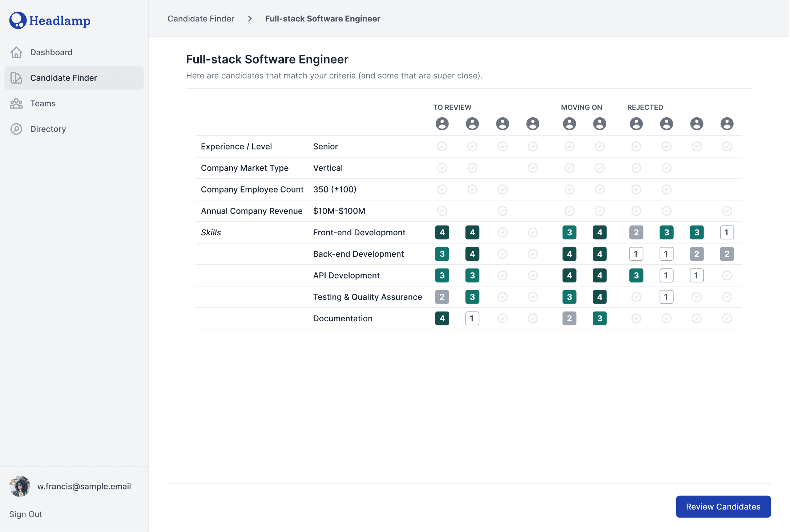790x532 pixels.
Task: Click Annual Revenue check for last Rejected candidate
Action: (726, 211)
